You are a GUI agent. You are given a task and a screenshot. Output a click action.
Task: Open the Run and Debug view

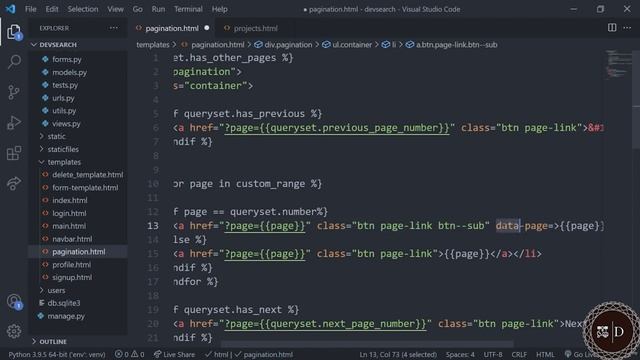tap(14, 122)
